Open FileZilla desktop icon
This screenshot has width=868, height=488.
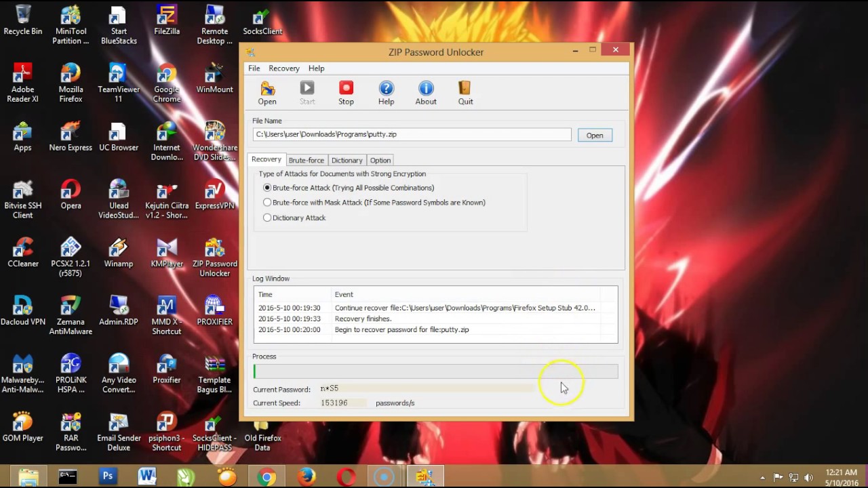tap(167, 20)
